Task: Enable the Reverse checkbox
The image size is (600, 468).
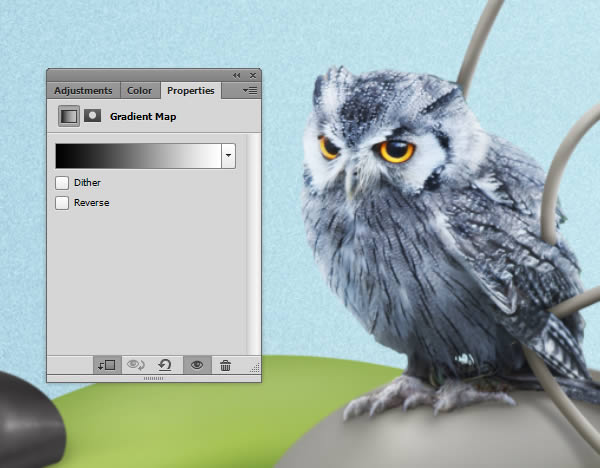Action: [x=62, y=203]
